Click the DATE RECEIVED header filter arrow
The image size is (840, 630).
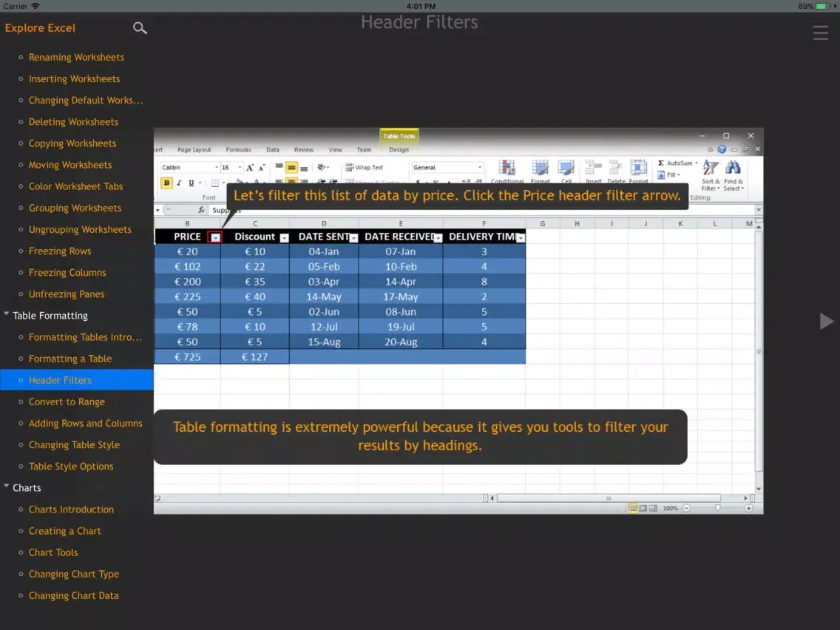click(438, 238)
